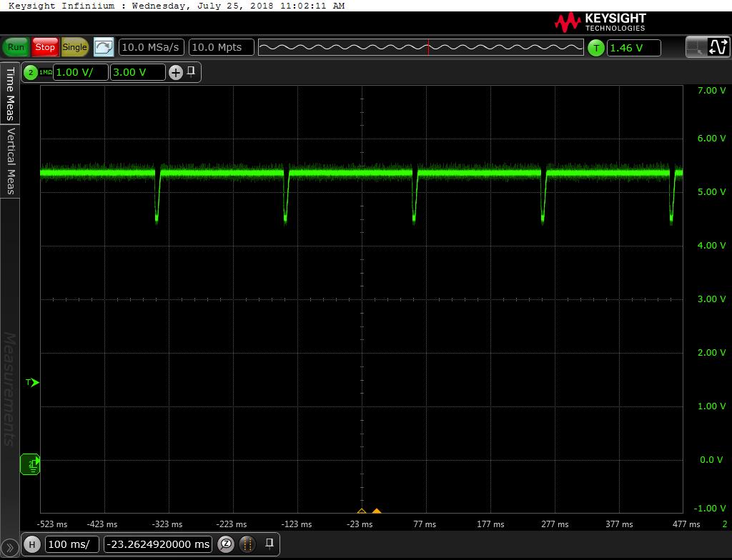732x560 pixels.
Task: Click the 7.00 V vertical axis label
Action: pyautogui.click(x=711, y=91)
